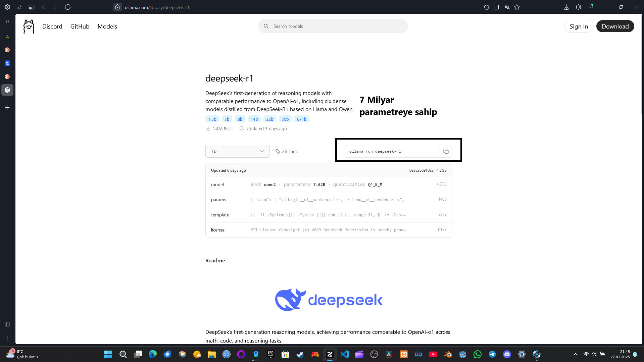Select the 70b tag
The image size is (644, 362).
[x=285, y=119]
